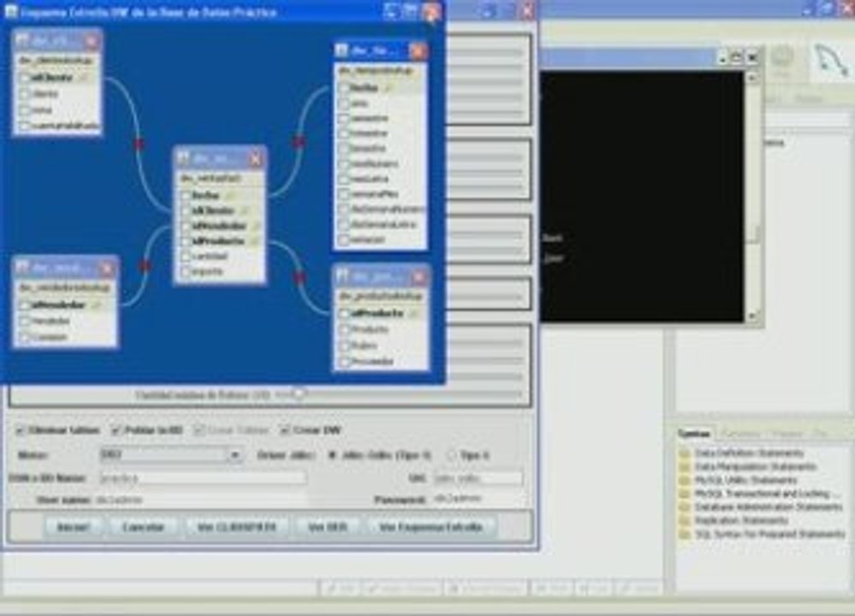
Task: Select the Jdbc-Odbc (Tipo 1) radio button
Action: tap(331, 455)
